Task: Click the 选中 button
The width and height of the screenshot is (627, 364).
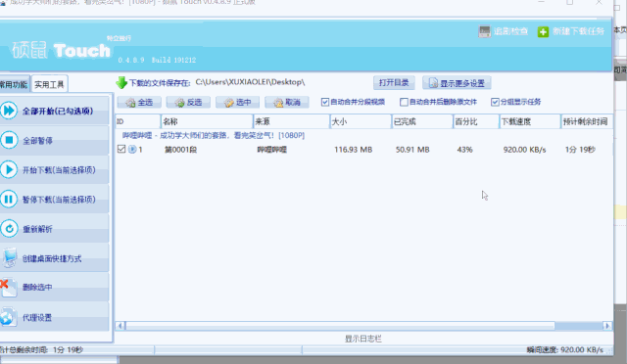Action: (x=237, y=103)
